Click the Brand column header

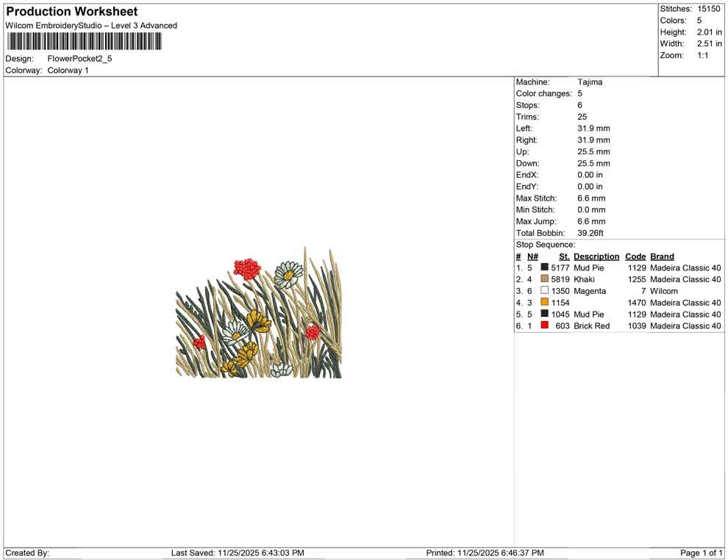[662, 256]
